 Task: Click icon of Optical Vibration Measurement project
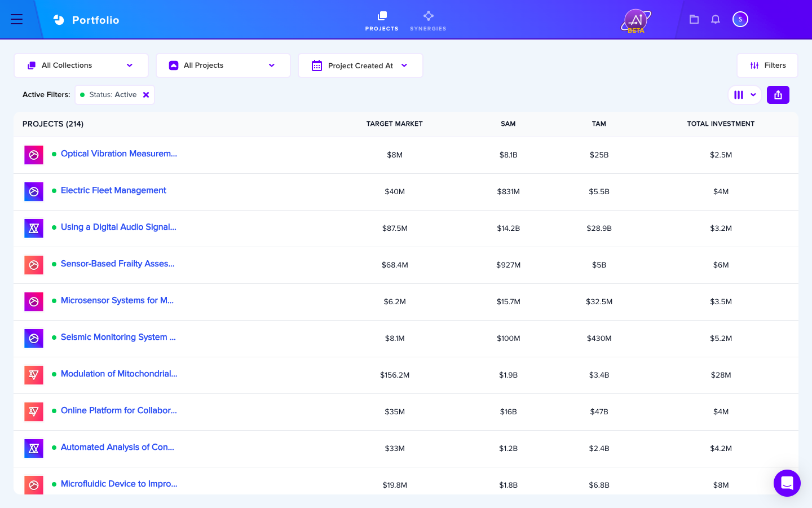click(x=34, y=155)
